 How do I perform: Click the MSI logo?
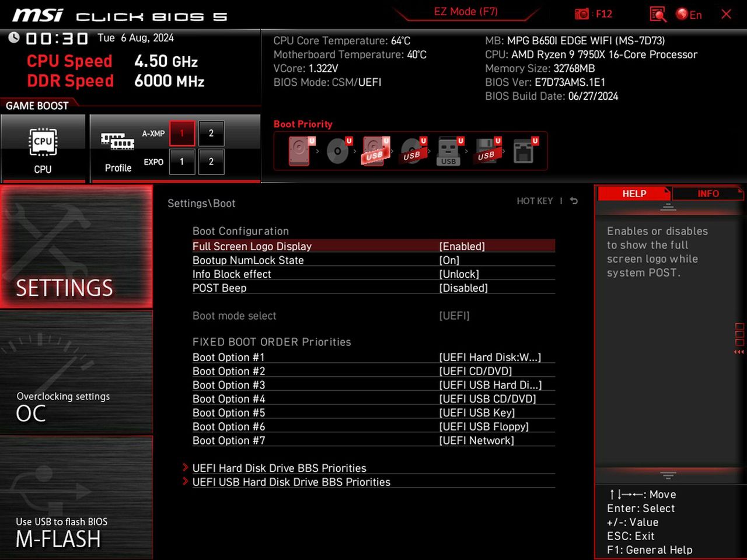point(37,15)
